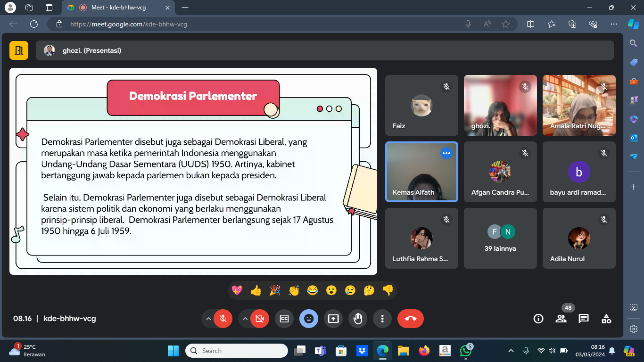Open a new browser tab
Viewport: 644px width, 362px height.
185,8
